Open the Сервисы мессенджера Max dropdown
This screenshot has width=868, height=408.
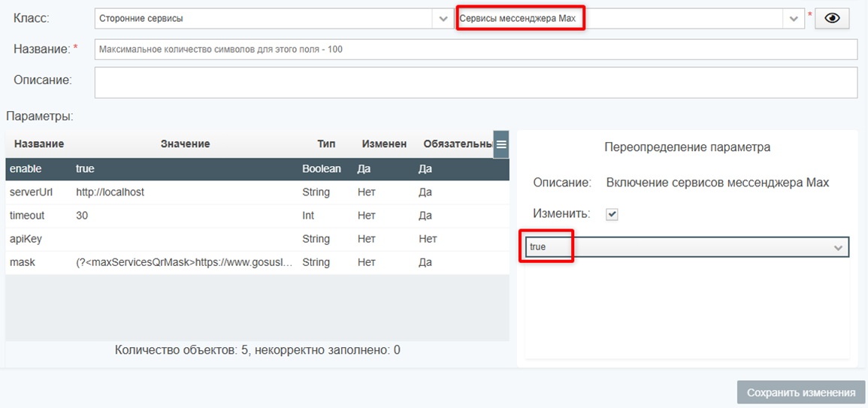792,19
